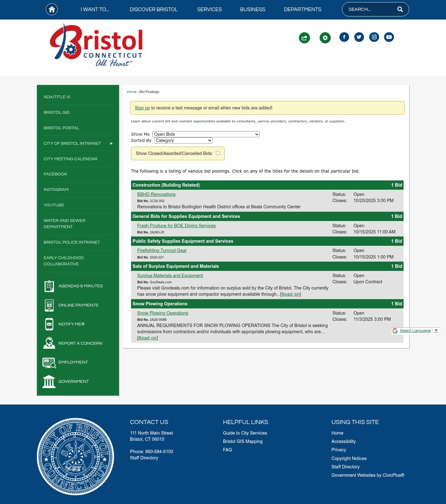446x504 pixels.
Task: Click the Home link in footer
Action: pos(337,433)
